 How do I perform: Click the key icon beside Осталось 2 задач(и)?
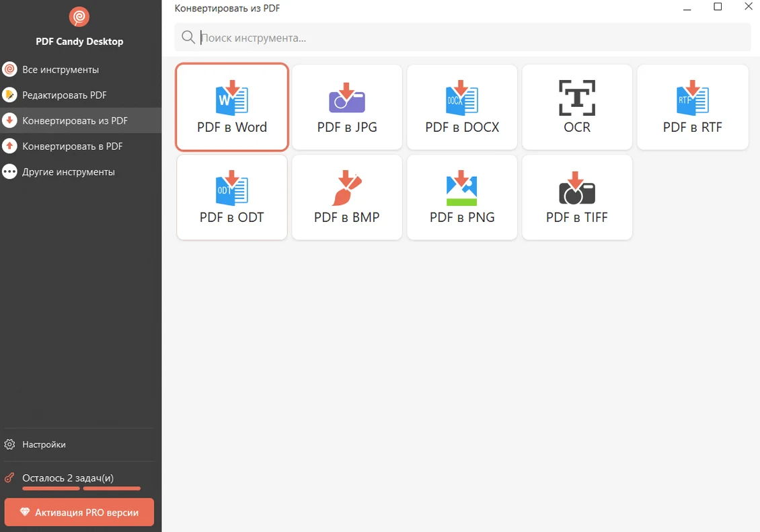point(9,478)
